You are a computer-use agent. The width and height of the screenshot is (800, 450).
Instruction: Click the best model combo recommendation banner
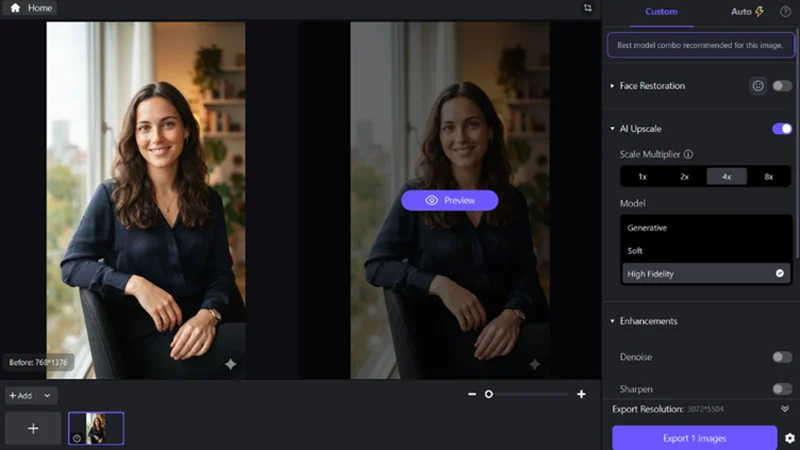click(701, 45)
